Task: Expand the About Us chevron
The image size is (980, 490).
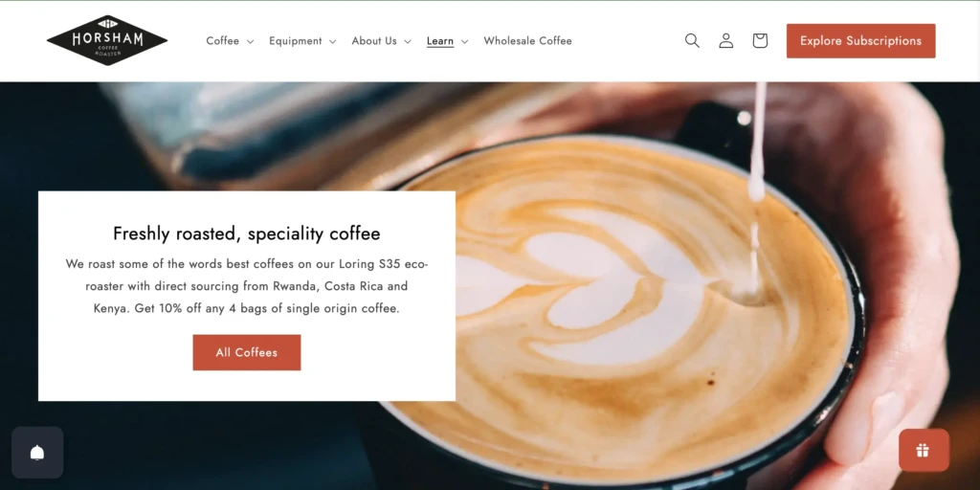Action: (x=408, y=41)
